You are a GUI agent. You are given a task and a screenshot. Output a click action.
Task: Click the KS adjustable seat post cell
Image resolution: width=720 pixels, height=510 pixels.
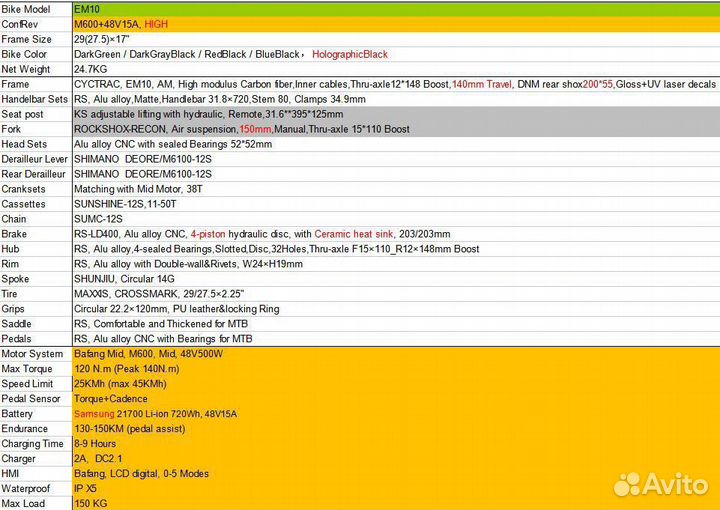click(395, 114)
